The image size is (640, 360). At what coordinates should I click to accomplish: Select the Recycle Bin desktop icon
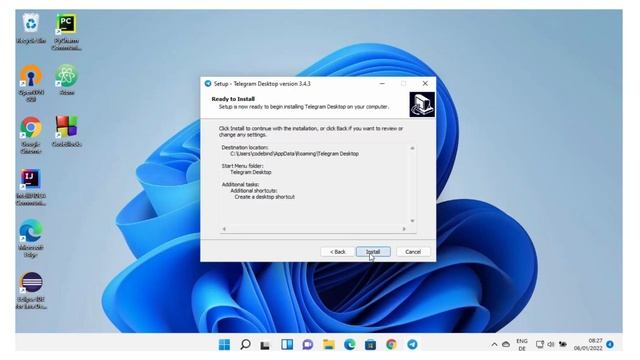click(x=31, y=29)
